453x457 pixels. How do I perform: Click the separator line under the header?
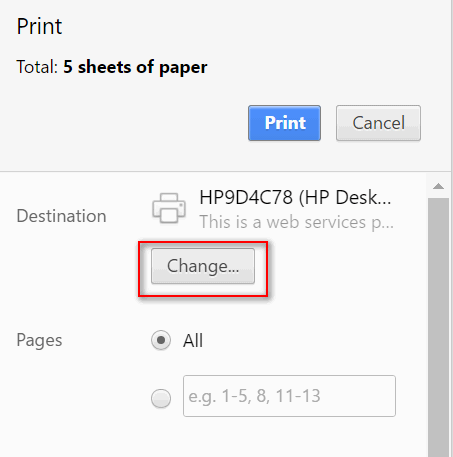pyautogui.click(x=225, y=172)
